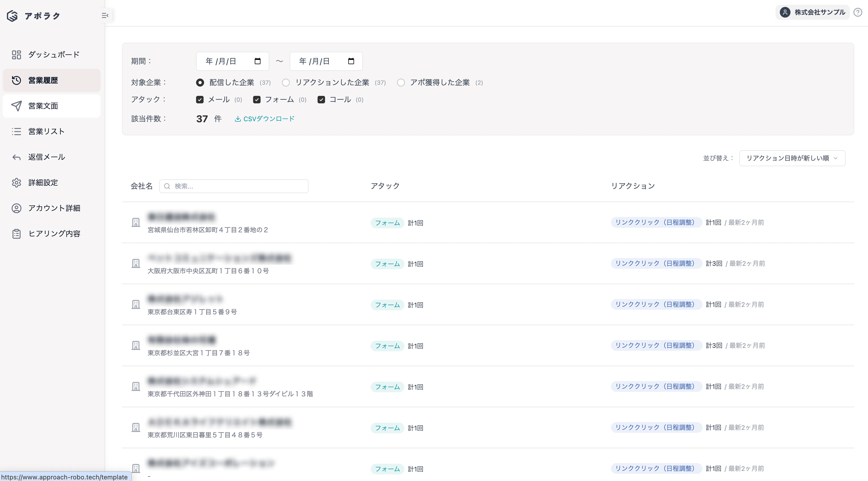Click the 会社名 検索 search field

(x=234, y=186)
